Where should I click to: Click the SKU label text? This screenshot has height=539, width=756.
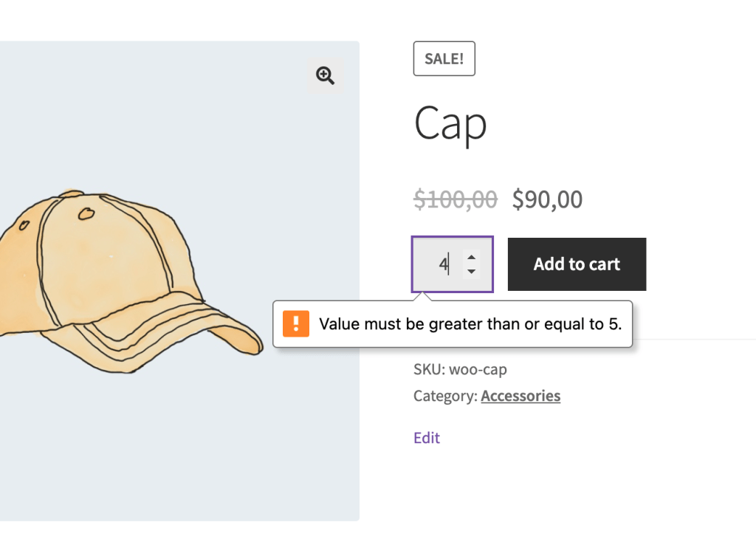428,369
